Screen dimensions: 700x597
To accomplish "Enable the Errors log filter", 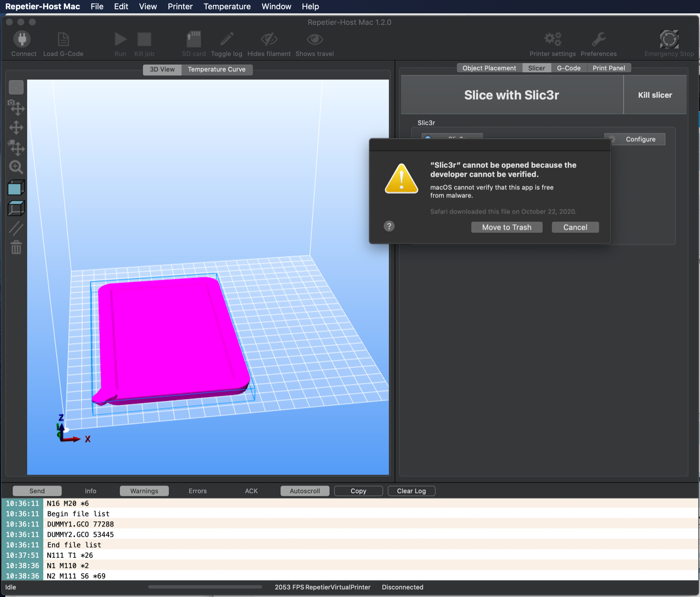I will 198,491.
